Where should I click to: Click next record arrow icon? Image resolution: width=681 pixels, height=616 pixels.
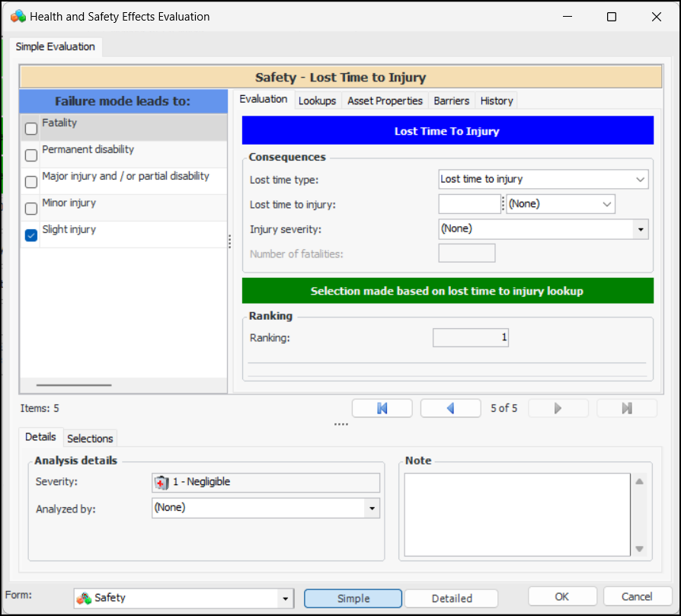point(558,408)
